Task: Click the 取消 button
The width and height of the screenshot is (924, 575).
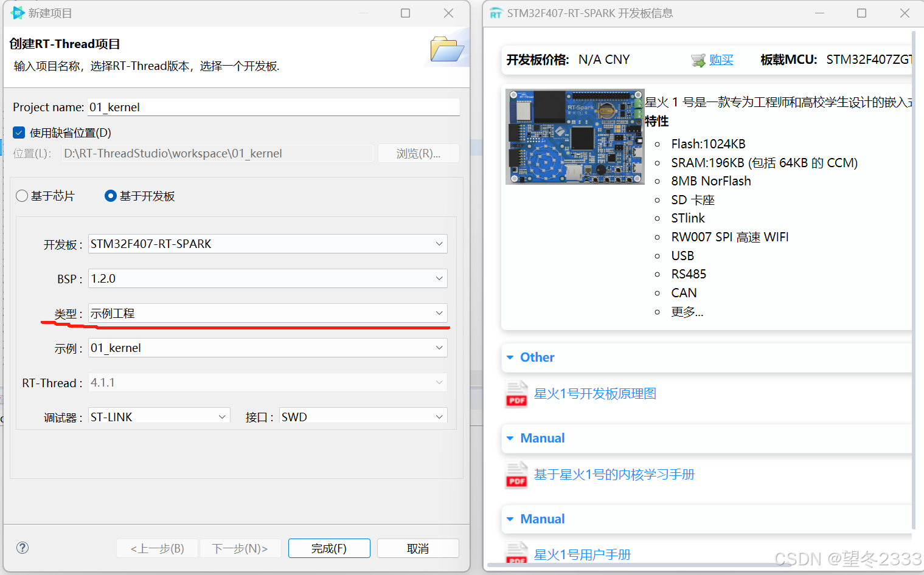Action: 418,548
